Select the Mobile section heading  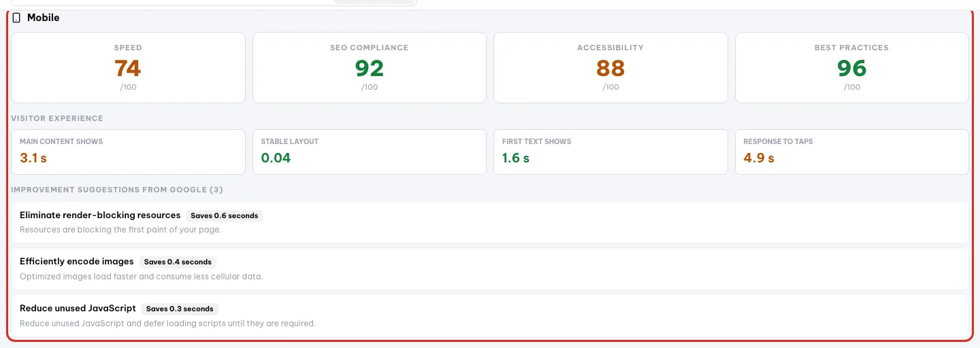[43, 18]
